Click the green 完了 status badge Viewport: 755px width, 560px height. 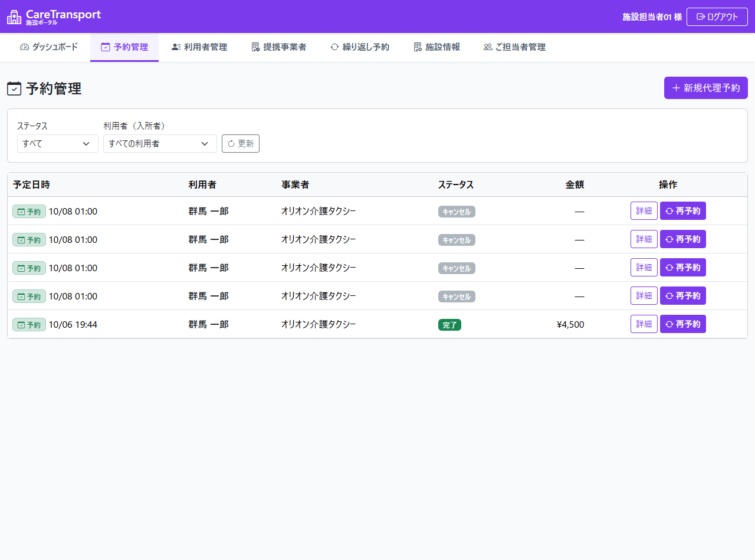pos(449,325)
